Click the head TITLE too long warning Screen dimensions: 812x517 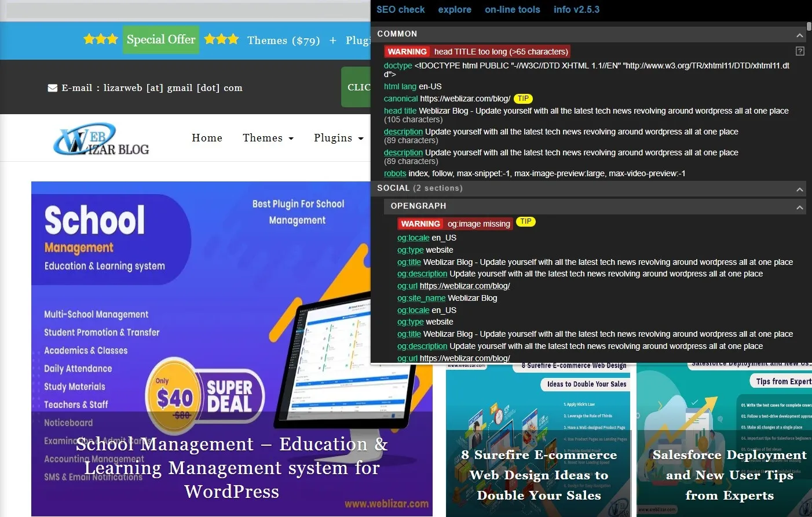tap(477, 52)
